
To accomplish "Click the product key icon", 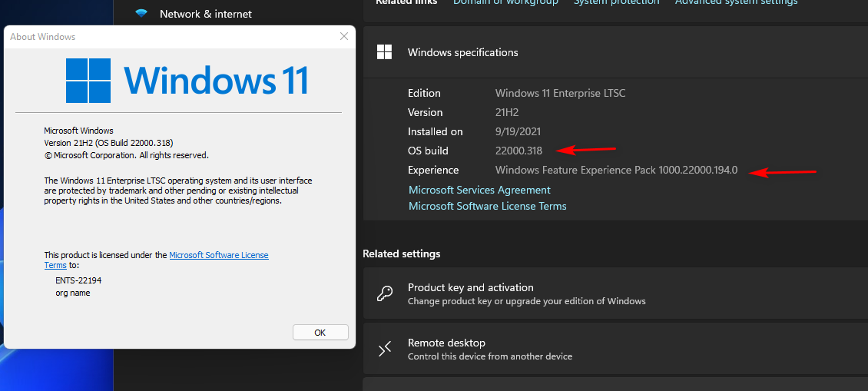I will pos(385,293).
